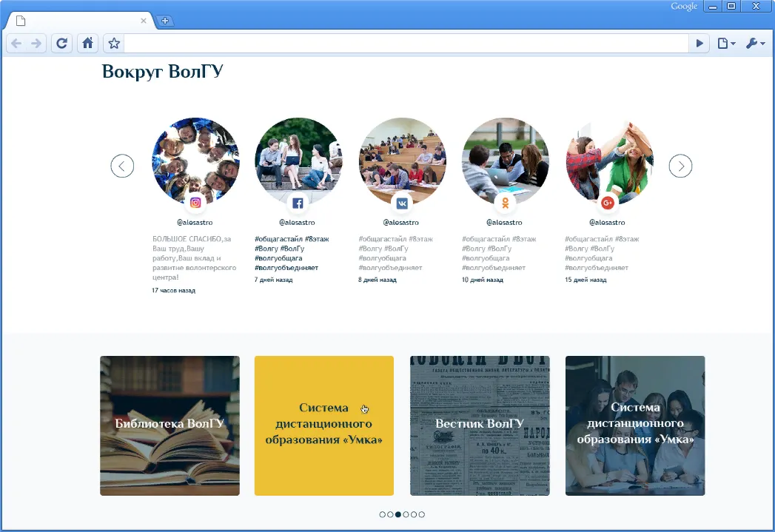775x532 pixels.
Task: Click the Odnoklassniki icon badge
Action: point(505,203)
